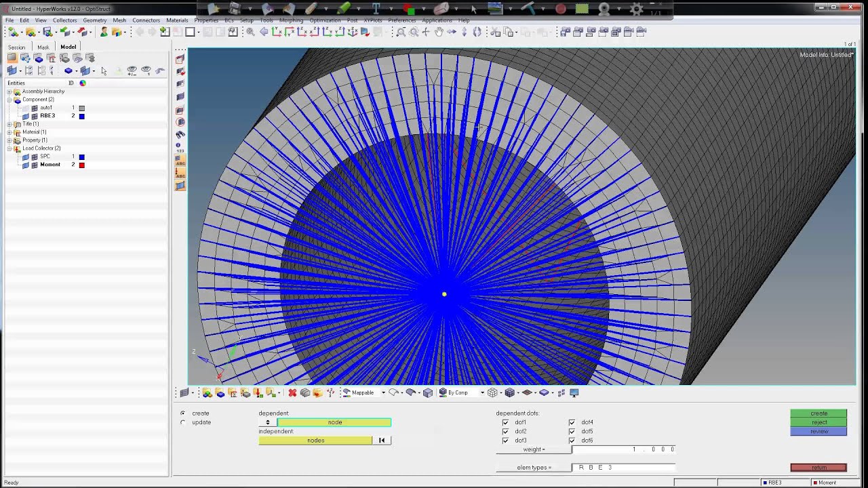Click the reject button
This screenshot has width=868, height=488.
818,422
